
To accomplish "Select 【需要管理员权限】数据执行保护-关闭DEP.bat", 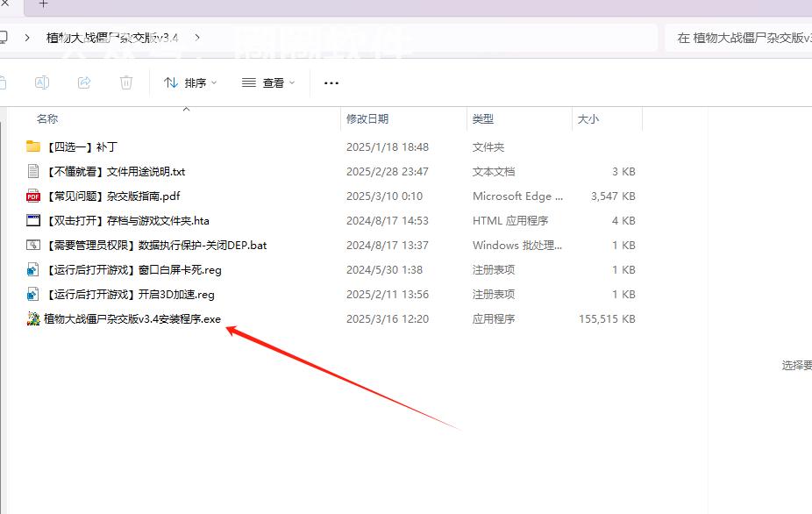I will click(x=156, y=245).
